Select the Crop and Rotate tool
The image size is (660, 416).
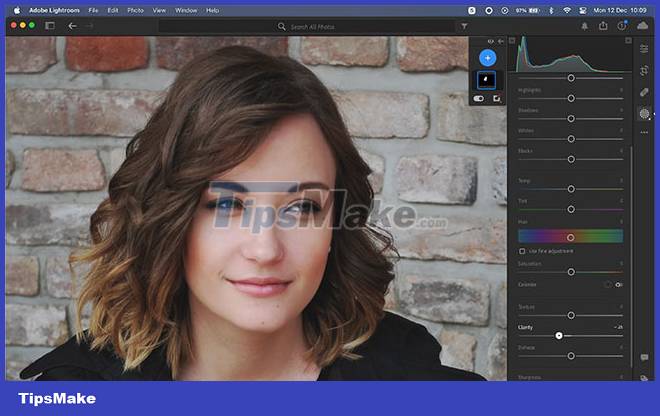644,70
